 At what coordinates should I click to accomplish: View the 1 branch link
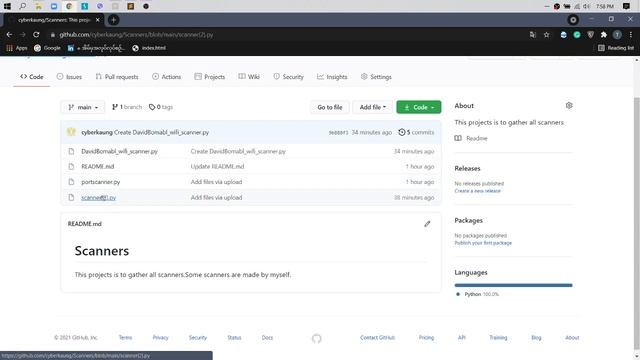(127, 107)
